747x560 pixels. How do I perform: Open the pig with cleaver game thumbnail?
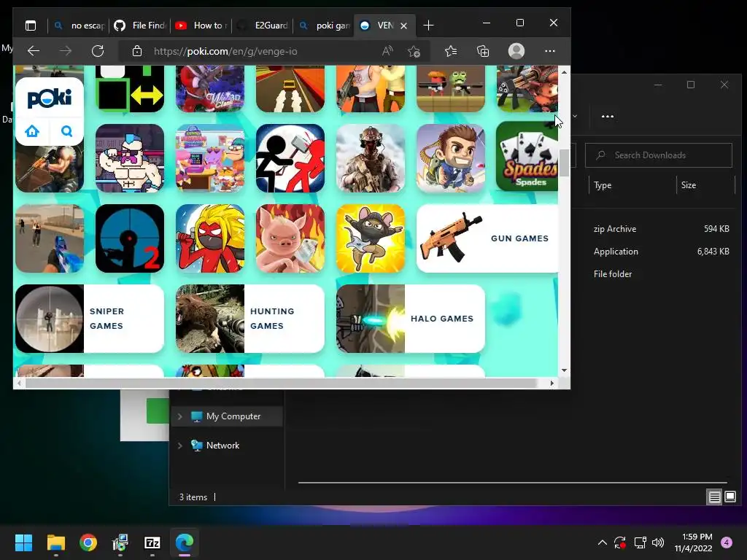point(290,238)
